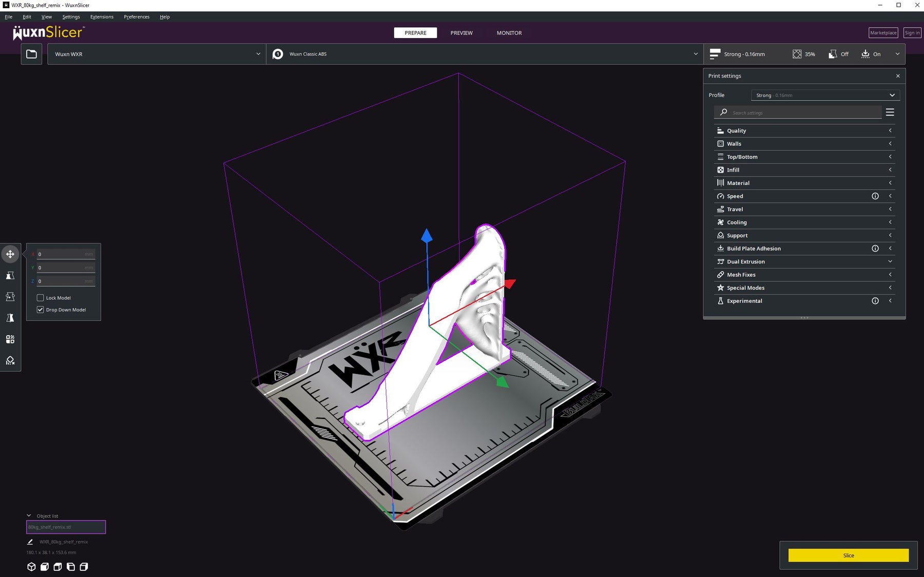Collapse the Dual Extrusion category
This screenshot has height=577, width=924.
(804, 261)
